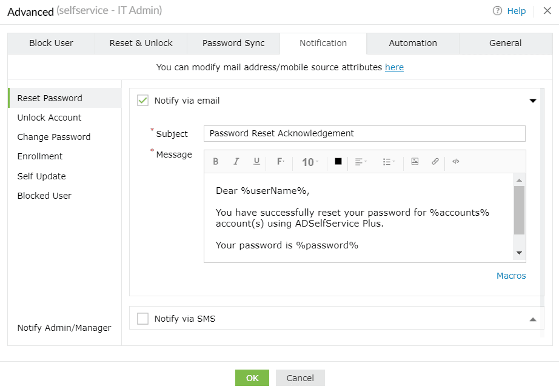Select Unlock Account in the sidebar
Screen dimensions: 559x392
pyautogui.click(x=49, y=118)
